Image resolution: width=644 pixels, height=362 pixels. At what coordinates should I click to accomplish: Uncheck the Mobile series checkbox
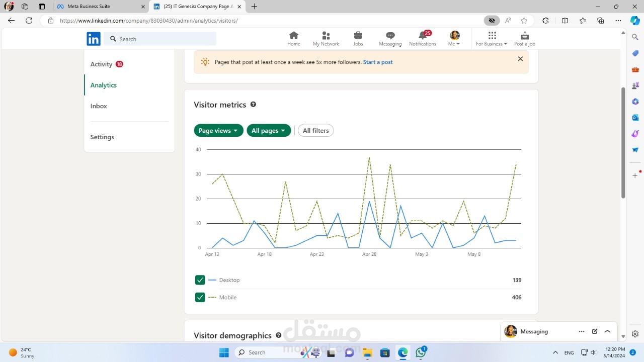(x=200, y=297)
